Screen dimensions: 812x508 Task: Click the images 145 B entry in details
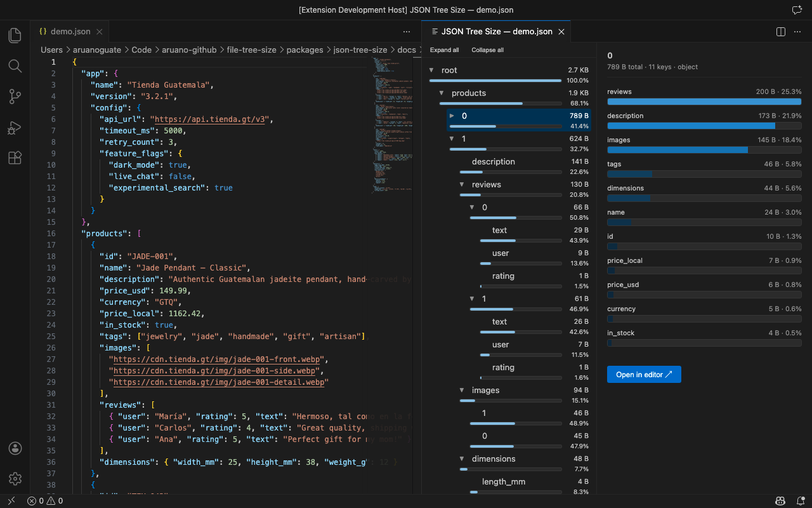704,145
